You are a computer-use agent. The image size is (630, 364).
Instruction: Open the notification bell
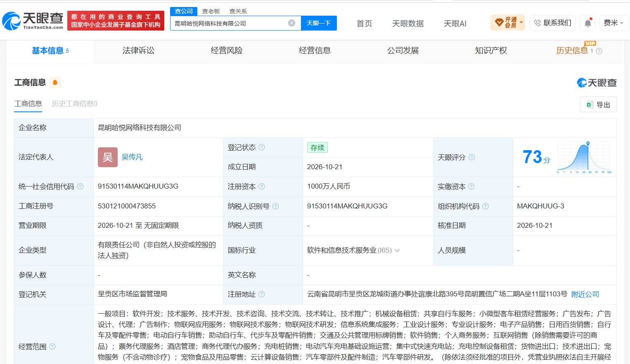click(588, 23)
